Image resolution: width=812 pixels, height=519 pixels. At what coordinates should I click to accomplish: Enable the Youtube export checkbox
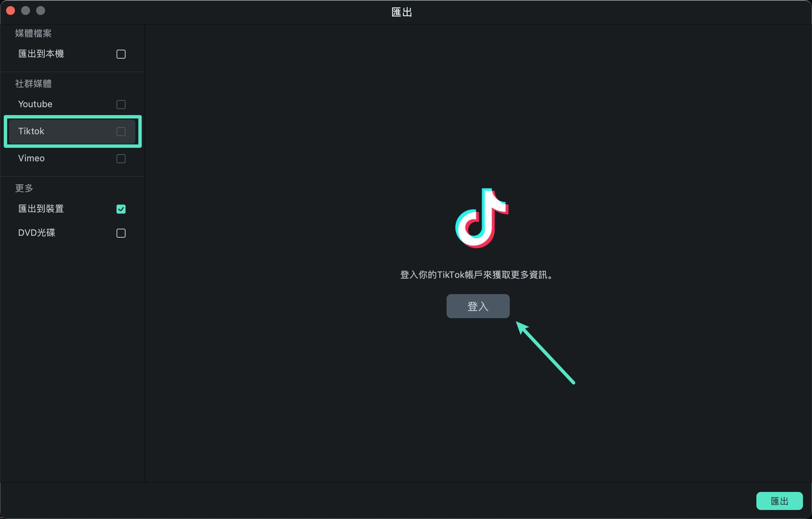(x=121, y=105)
